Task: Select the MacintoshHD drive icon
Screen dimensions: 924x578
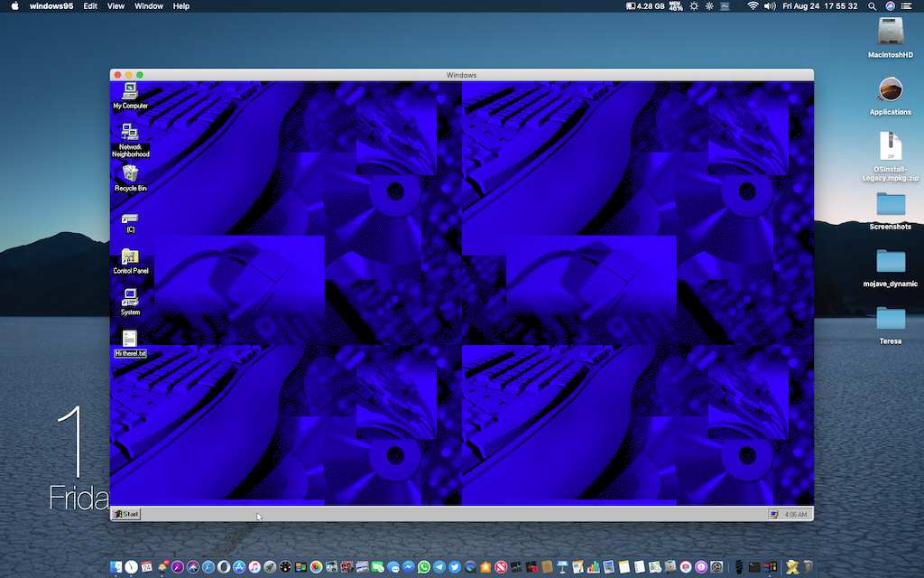Action: [x=891, y=38]
